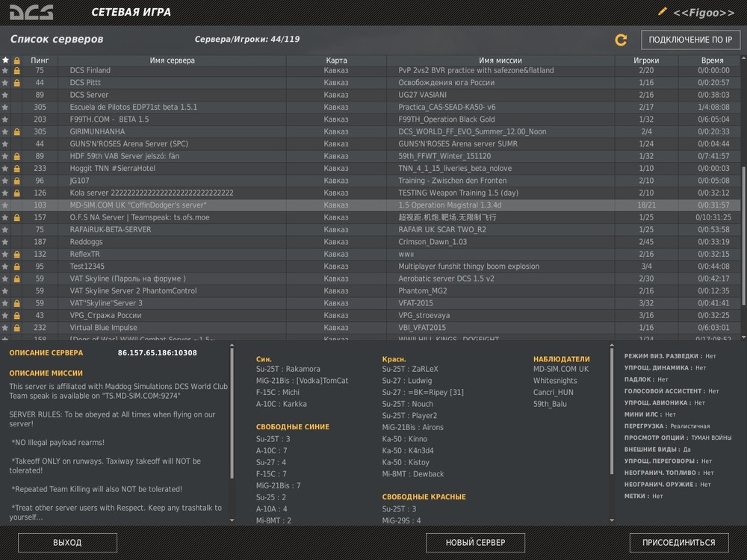Click the lock icon beside GIRIMUNHANHA
The width and height of the screenshot is (747, 560).
pyautogui.click(x=16, y=132)
